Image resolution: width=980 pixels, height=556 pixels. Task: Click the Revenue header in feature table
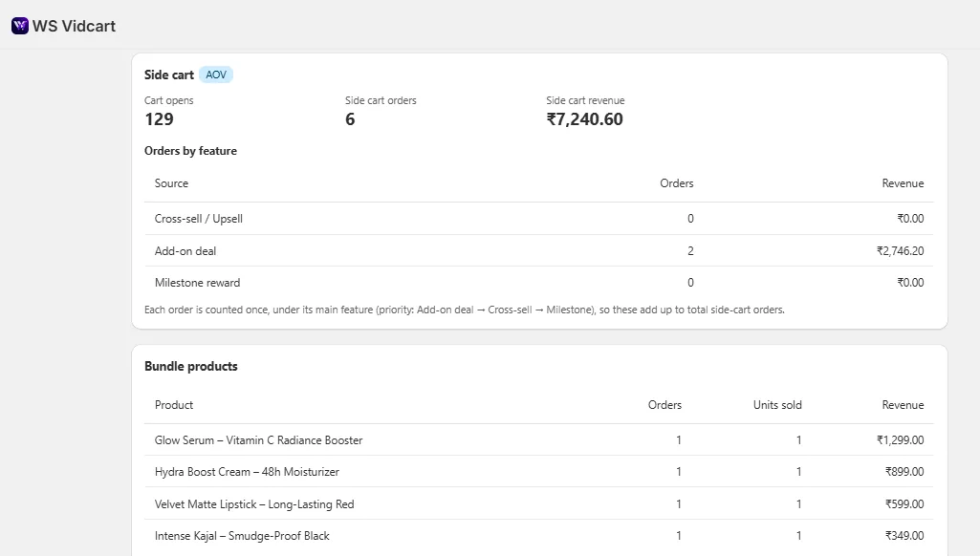point(903,183)
